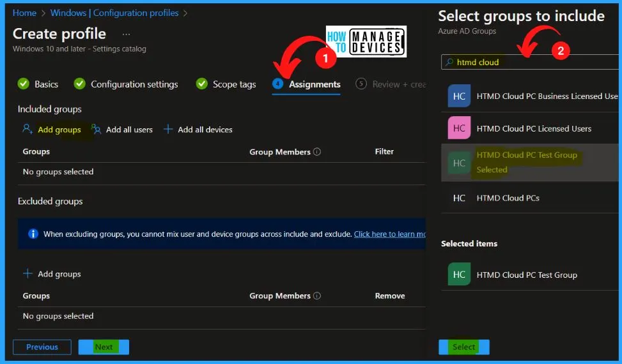Switch to the Configuration settings step

coord(134,84)
